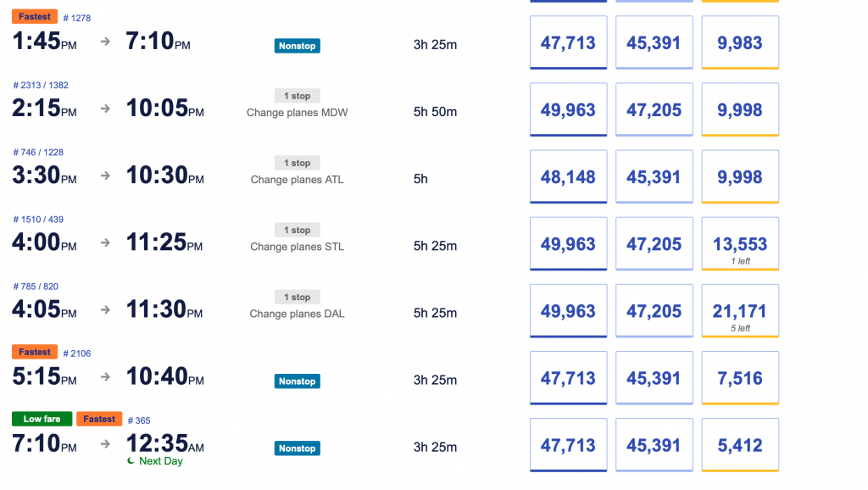Select 45,391 fare for the 7:10PM flight
Image resolution: width=868 pixels, height=490 pixels.
pyautogui.click(x=654, y=444)
